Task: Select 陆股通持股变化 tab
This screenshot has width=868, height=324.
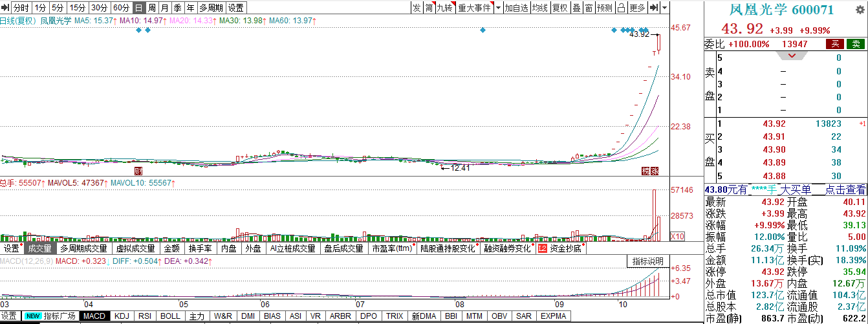Action: [449, 248]
